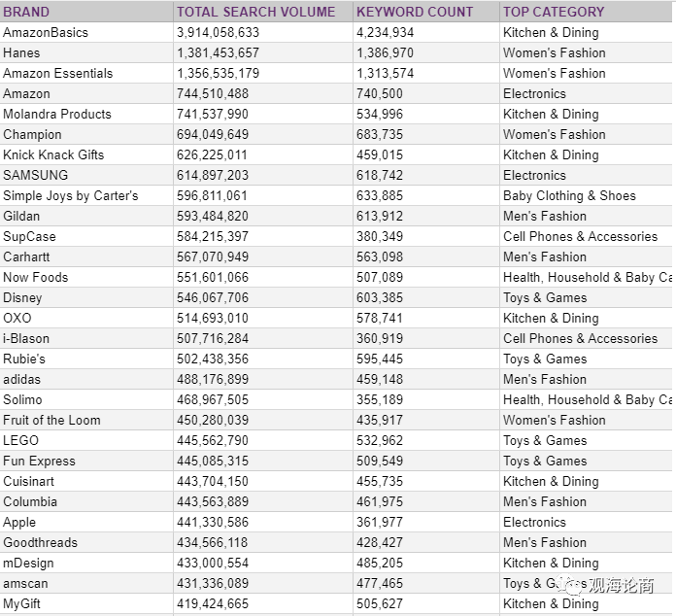This screenshot has height=616, width=676.
Task: Select the Goodthreads brand cell
Action: tap(86, 542)
